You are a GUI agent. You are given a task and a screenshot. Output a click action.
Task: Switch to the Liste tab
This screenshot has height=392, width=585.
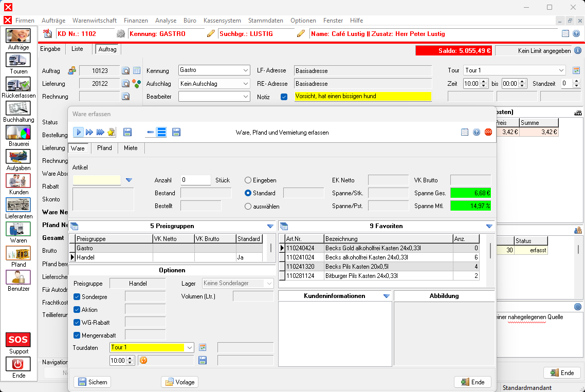click(77, 49)
